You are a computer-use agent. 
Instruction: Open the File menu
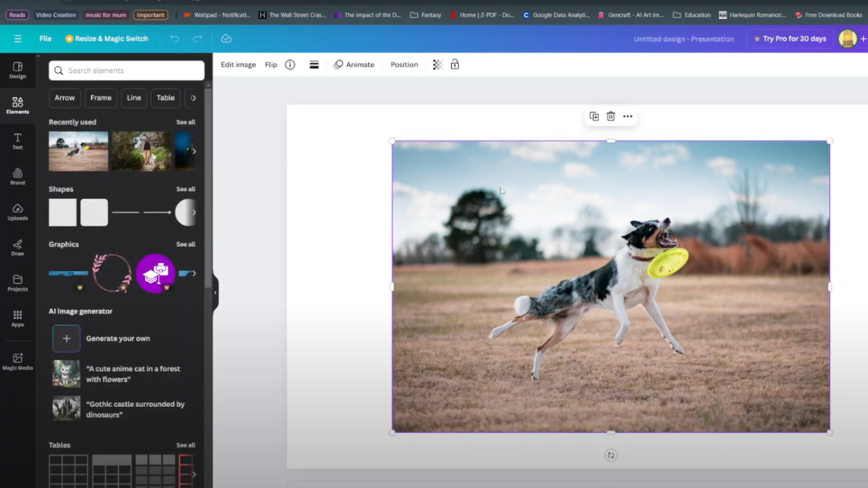click(45, 39)
